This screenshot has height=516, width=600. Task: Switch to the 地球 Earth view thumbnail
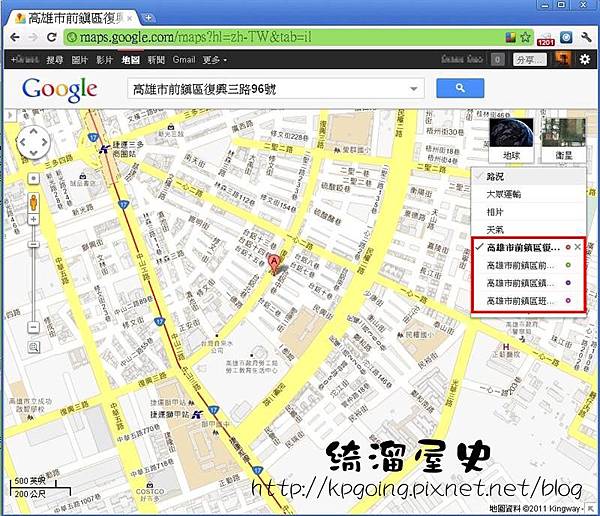511,140
